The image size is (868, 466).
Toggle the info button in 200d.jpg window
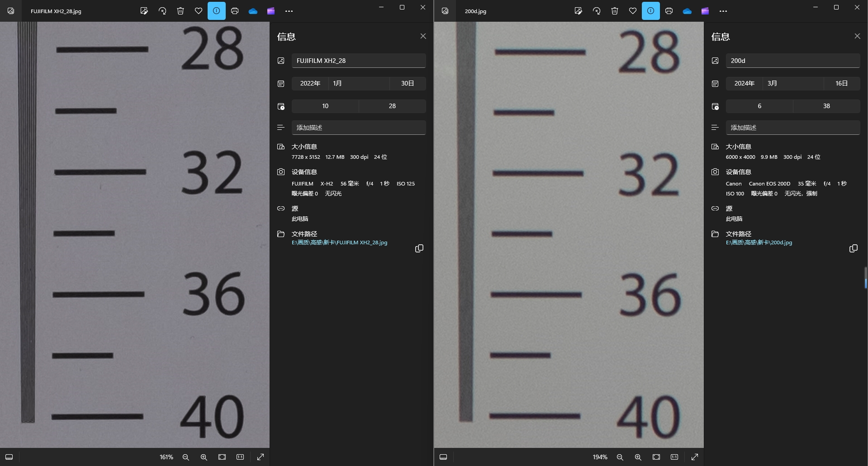pyautogui.click(x=651, y=11)
